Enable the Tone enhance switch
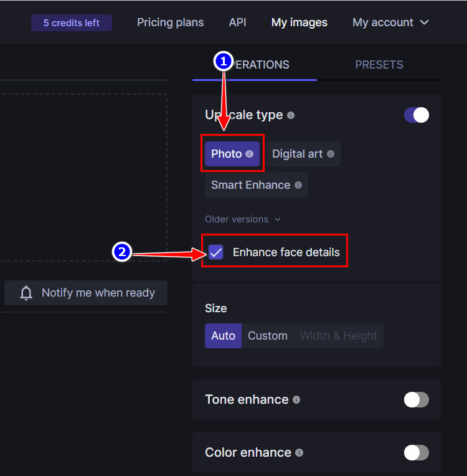 click(x=417, y=400)
